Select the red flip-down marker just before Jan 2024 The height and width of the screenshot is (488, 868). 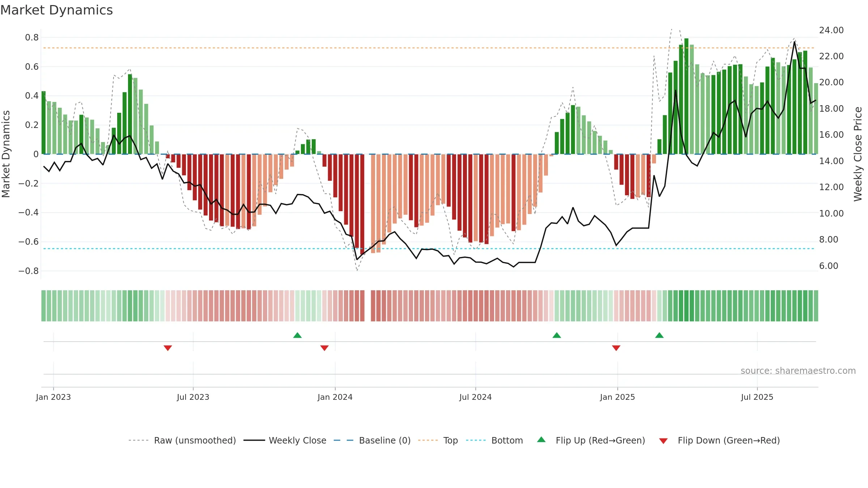(324, 348)
